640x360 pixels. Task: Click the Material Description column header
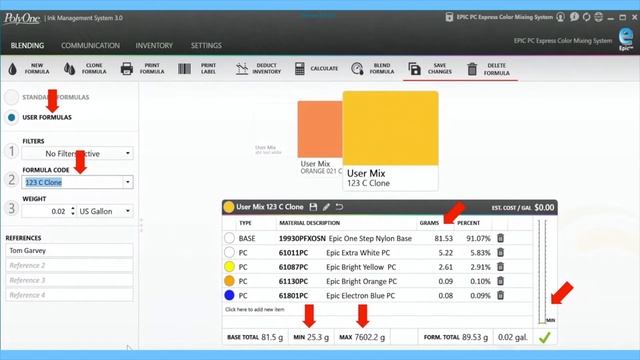(x=309, y=223)
